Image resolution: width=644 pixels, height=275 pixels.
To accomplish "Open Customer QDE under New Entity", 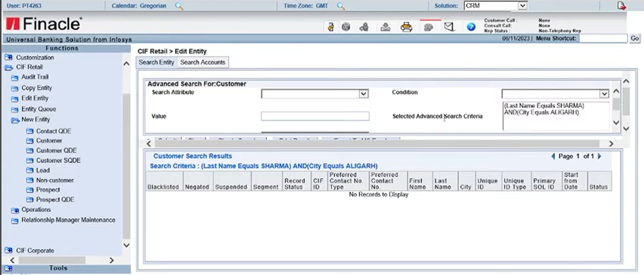I will point(56,150).
